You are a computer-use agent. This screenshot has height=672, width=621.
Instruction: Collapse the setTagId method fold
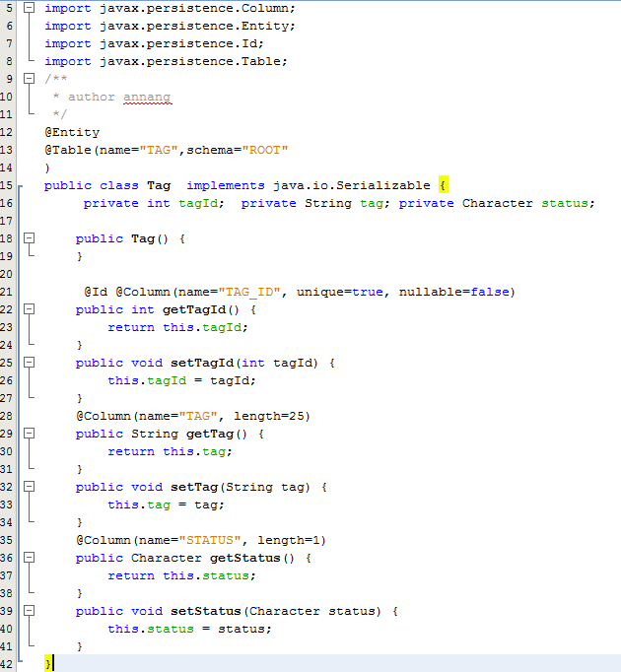coord(29,363)
